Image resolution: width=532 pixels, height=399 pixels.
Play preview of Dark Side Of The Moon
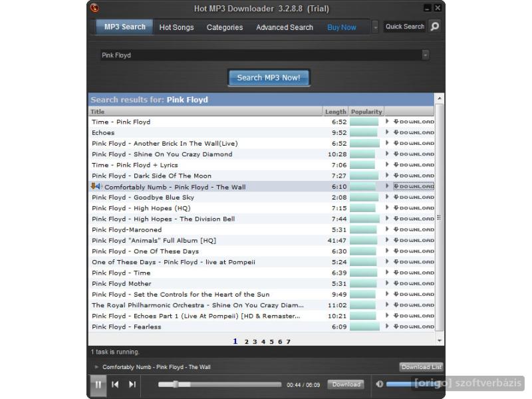point(387,176)
